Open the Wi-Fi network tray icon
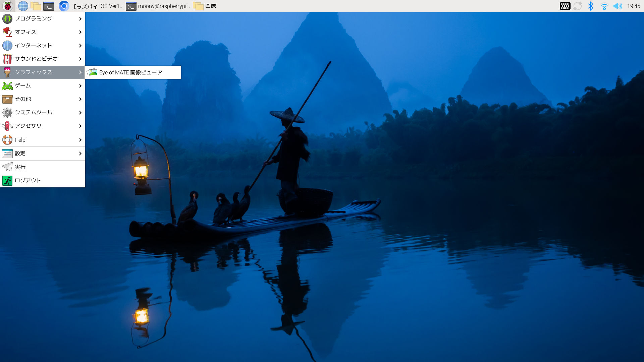 (x=604, y=6)
